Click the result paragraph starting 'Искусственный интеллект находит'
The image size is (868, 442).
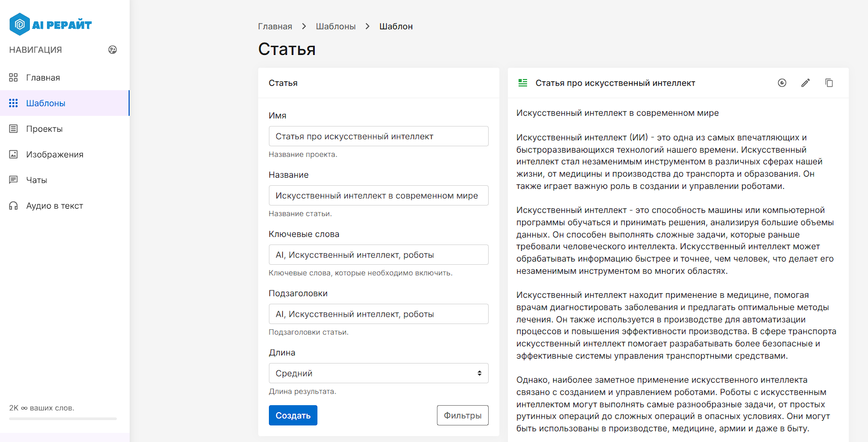676,326
